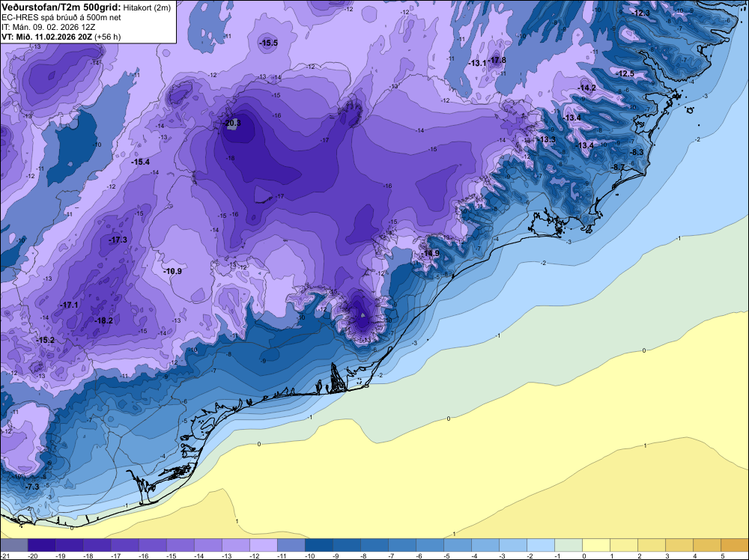Screen dimensions: 749x560
Task: Click the -10.9 temperature label
Action: 172,271
